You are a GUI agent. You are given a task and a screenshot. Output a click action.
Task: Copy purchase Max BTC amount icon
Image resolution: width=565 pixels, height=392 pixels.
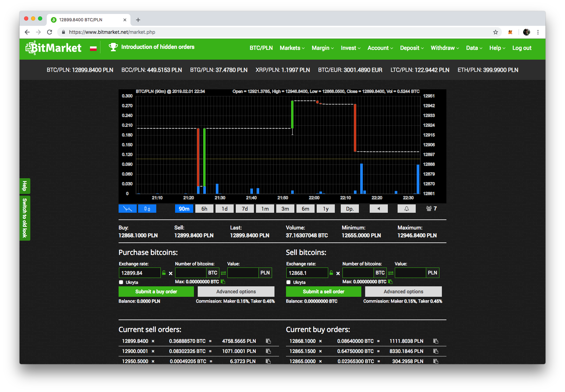point(223,281)
